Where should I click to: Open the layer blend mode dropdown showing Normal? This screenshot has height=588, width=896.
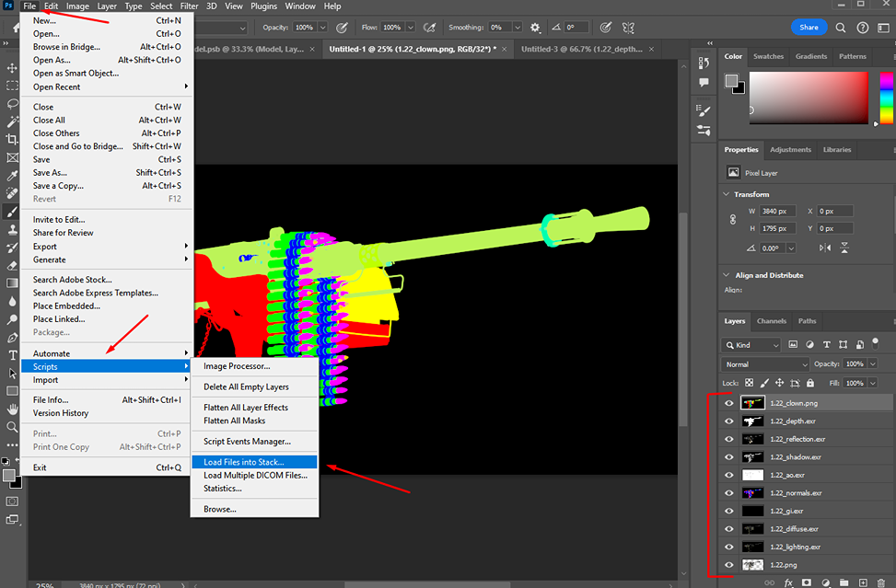tap(764, 363)
